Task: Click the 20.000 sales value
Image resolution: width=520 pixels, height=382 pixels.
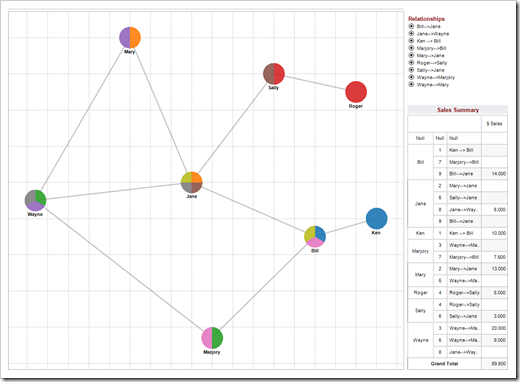Action: click(x=498, y=328)
